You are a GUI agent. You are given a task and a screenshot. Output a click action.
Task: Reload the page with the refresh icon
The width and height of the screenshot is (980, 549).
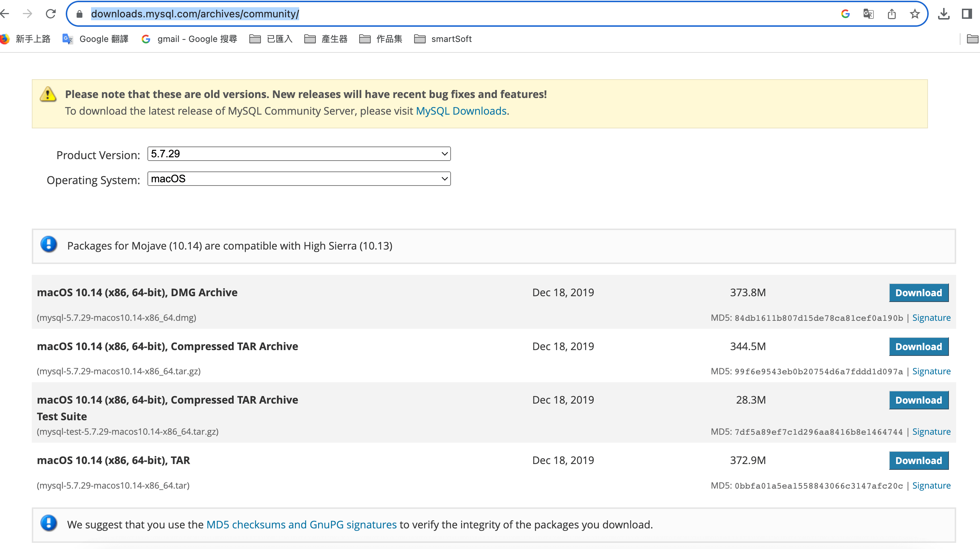click(x=51, y=14)
